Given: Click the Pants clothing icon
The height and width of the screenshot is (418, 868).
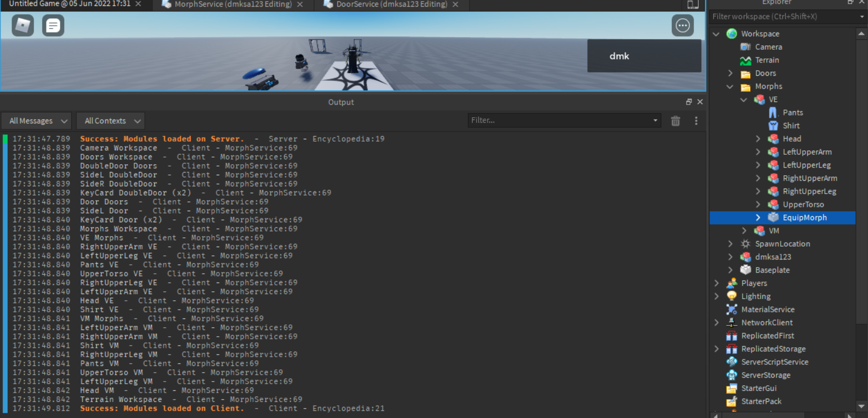Looking at the screenshot, I should click(x=773, y=113).
